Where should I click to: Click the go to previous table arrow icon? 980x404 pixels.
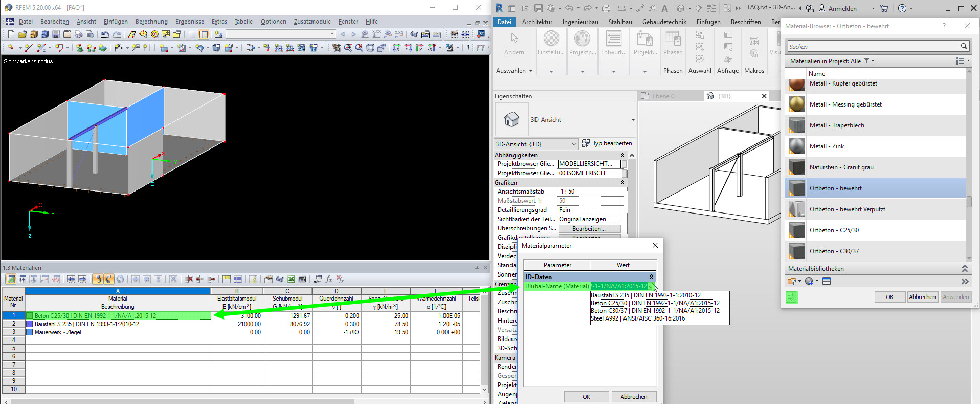point(71,279)
